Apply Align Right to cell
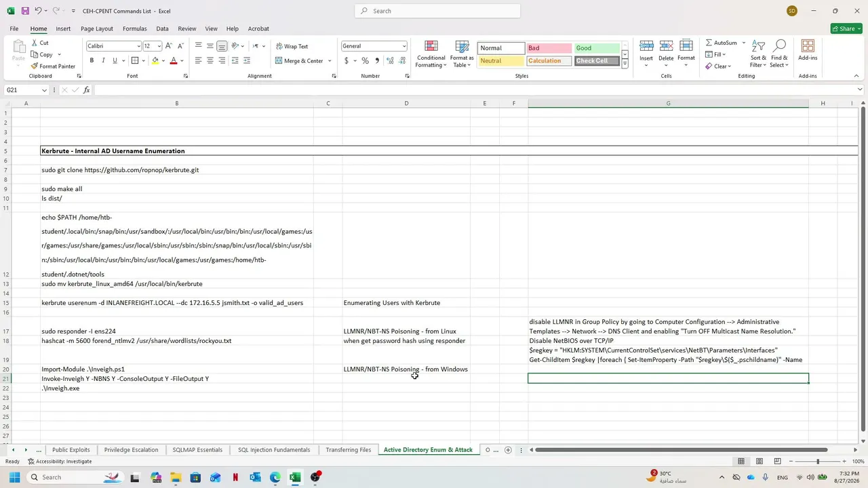Viewport: 868px width, 488px height. tap(222, 61)
